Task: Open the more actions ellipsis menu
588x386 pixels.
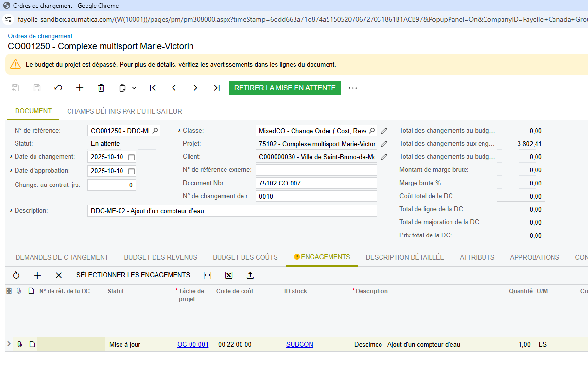Action: click(353, 88)
